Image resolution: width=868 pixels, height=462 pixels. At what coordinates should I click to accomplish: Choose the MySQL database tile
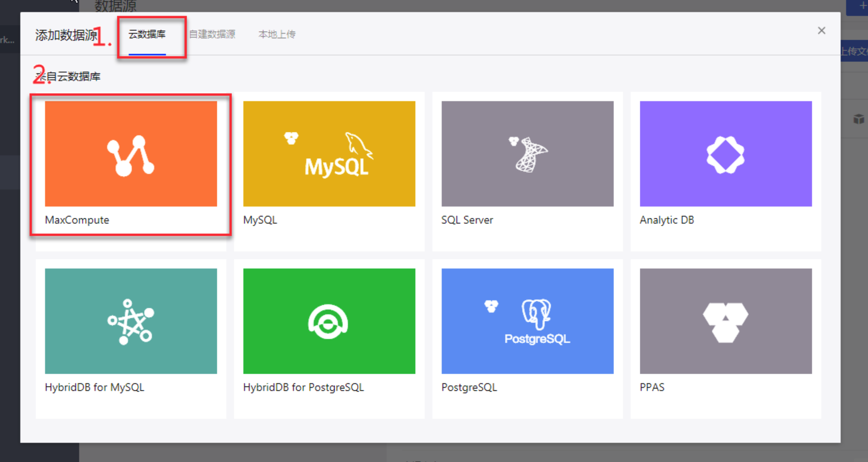click(x=329, y=154)
